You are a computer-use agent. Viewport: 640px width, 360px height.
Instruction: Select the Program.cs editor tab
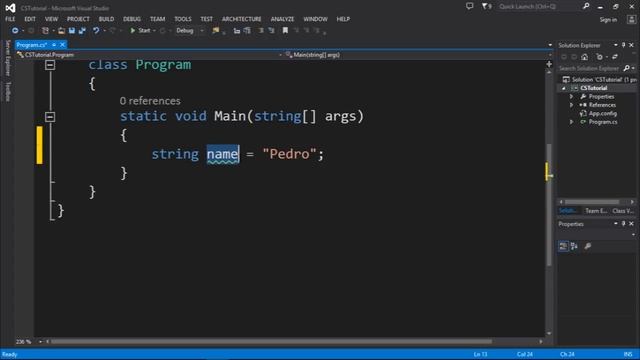tap(32, 45)
